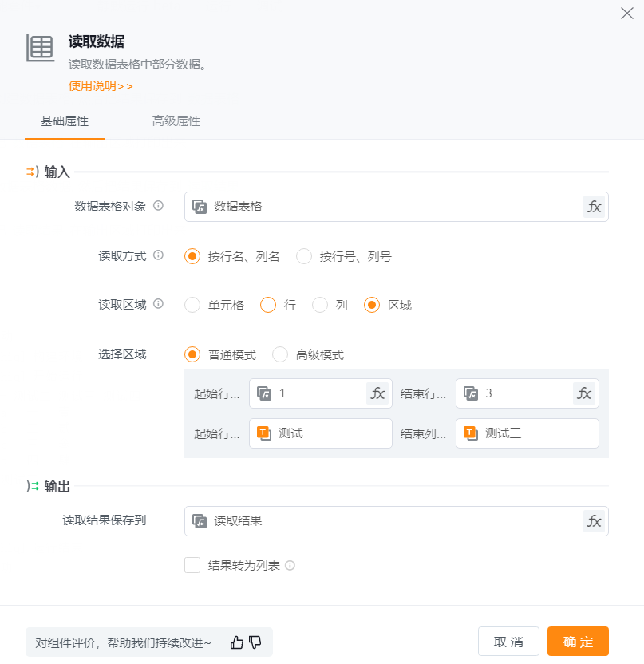644x664 pixels.
Task: Select 按行号、列号 radio option
Action: (x=304, y=256)
